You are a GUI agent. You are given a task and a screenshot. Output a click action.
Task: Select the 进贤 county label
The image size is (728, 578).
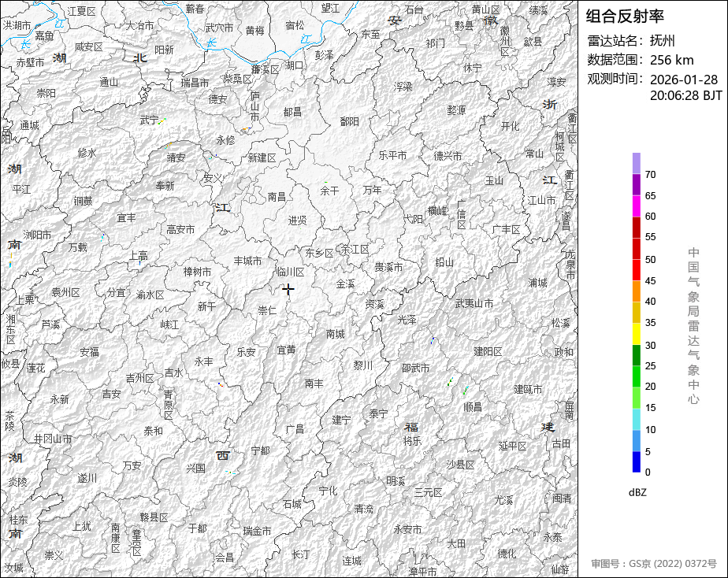(297, 220)
